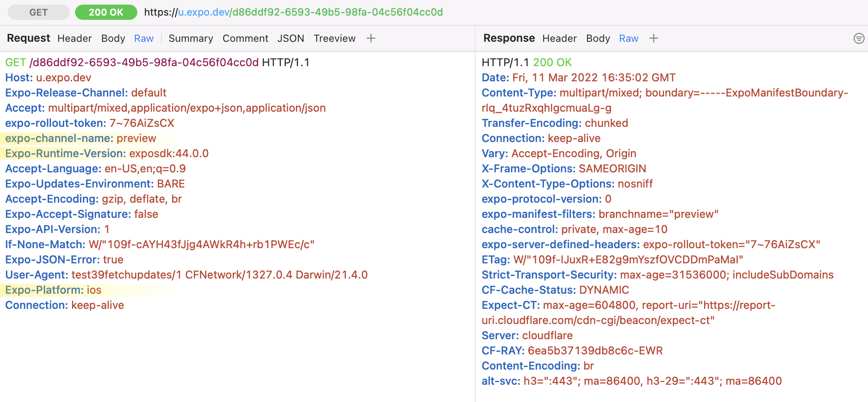Image resolution: width=868 pixels, height=402 pixels.
Task: Add a new response view with the plus icon
Action: [x=654, y=38]
